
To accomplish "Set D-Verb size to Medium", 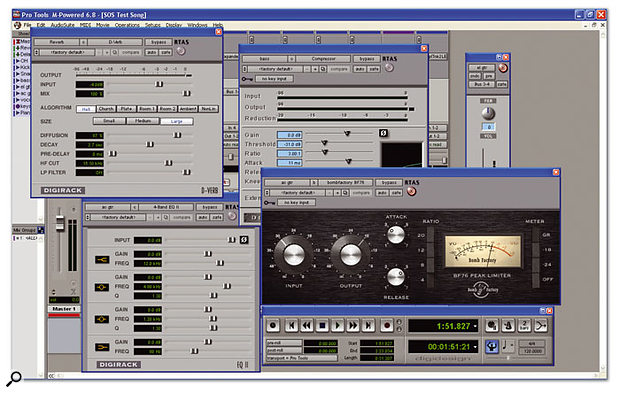I will [143, 121].
